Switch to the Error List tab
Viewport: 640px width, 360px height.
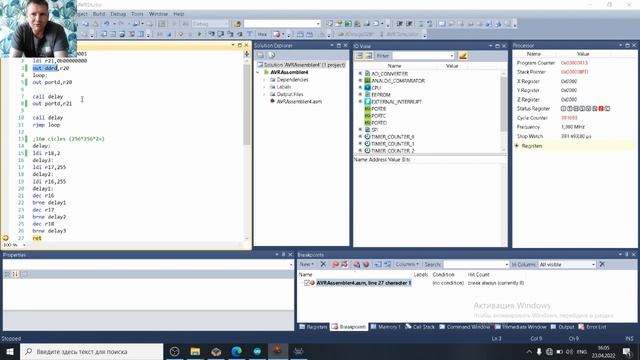point(592,327)
